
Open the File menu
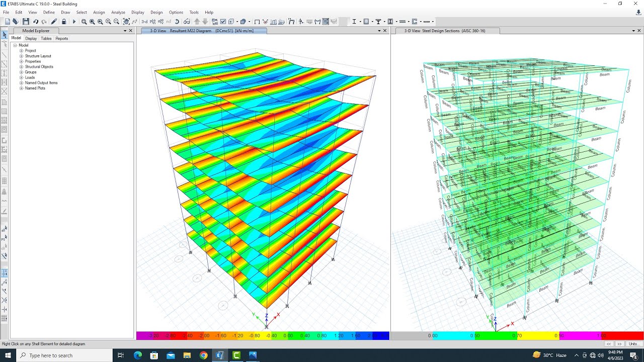6,12
